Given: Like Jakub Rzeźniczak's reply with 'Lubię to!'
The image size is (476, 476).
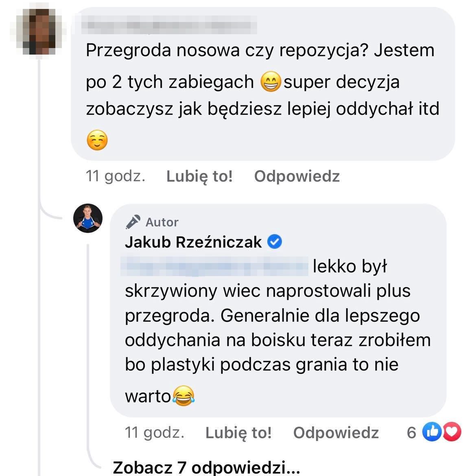Looking at the screenshot, I should coord(238,432).
